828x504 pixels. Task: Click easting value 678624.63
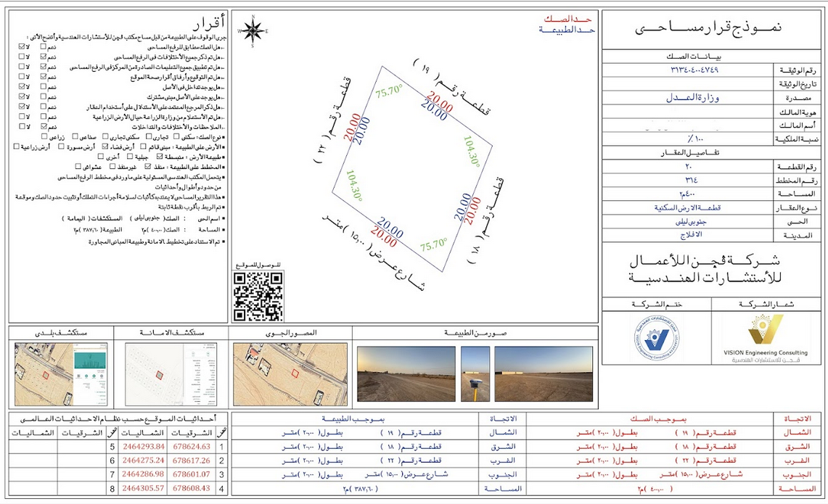[191, 447]
